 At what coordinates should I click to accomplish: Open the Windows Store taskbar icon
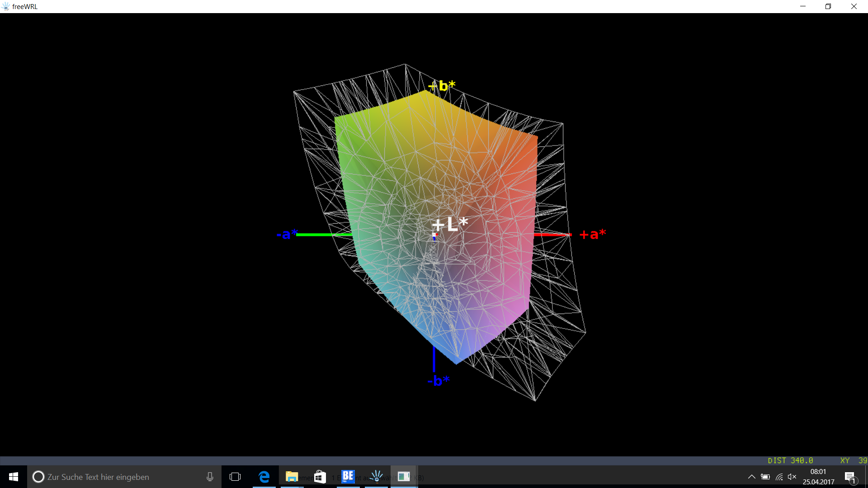[x=320, y=477]
